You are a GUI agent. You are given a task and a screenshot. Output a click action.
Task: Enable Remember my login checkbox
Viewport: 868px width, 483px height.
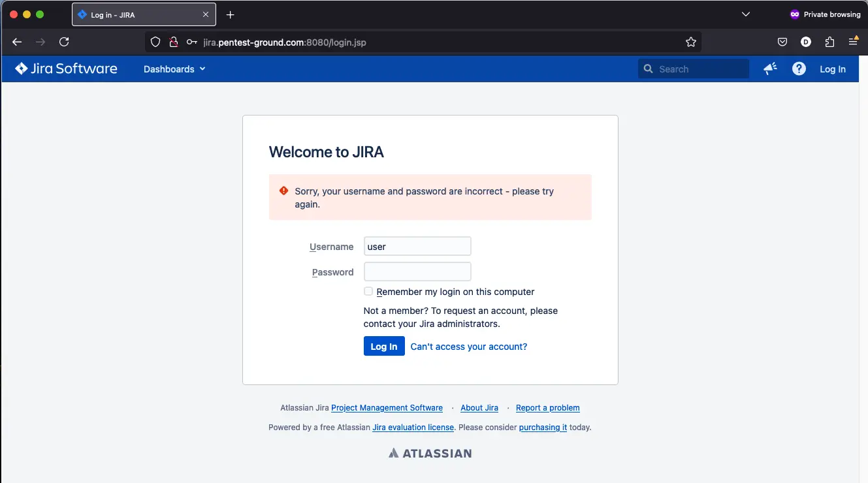368,291
